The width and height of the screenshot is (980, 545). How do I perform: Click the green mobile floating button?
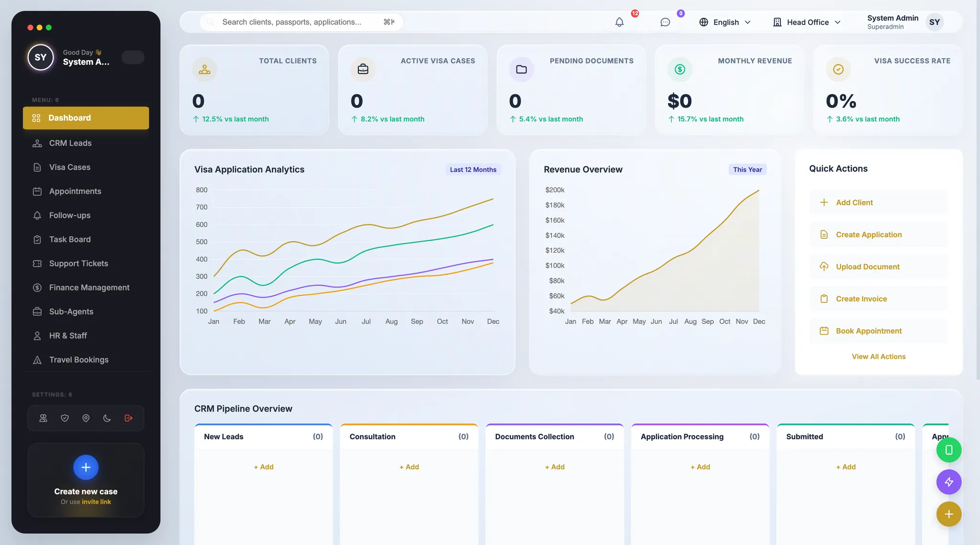coord(949,450)
